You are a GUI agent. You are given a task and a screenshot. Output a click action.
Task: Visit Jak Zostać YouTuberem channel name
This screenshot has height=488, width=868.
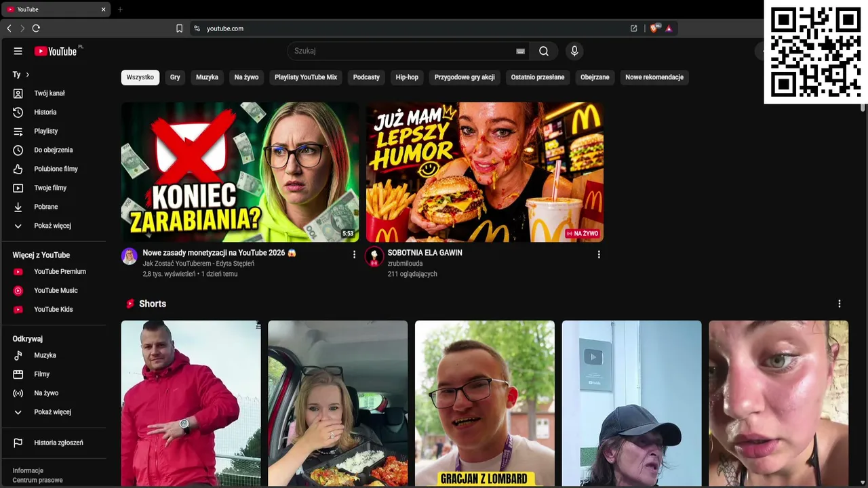[199, 264]
